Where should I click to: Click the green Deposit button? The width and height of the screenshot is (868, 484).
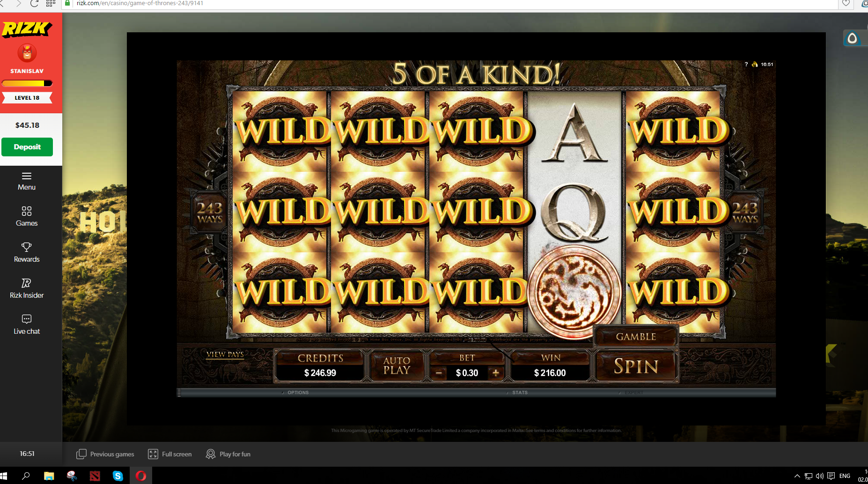tap(27, 147)
